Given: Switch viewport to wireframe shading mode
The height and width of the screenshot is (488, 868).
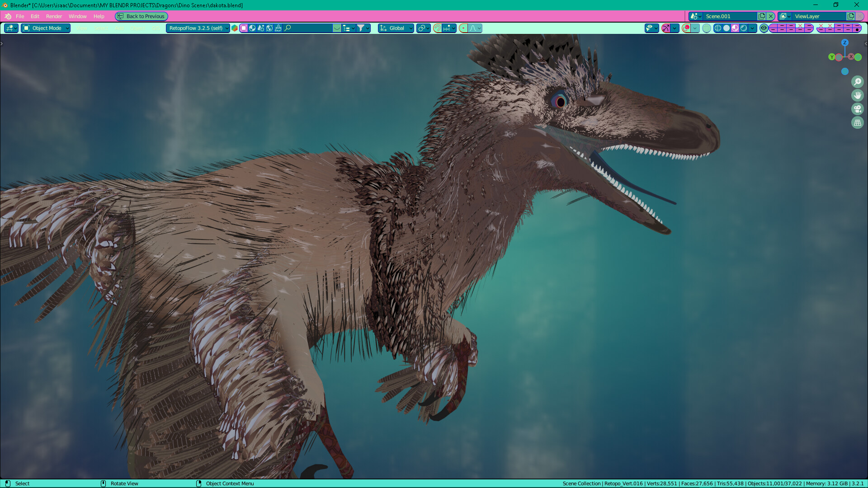Looking at the screenshot, I should 717,28.
